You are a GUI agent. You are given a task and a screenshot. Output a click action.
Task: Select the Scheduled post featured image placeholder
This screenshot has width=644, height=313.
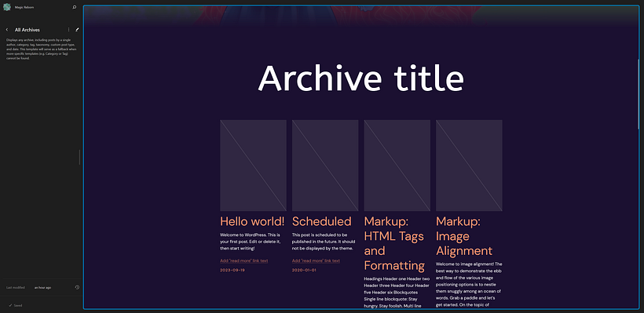[325, 166]
